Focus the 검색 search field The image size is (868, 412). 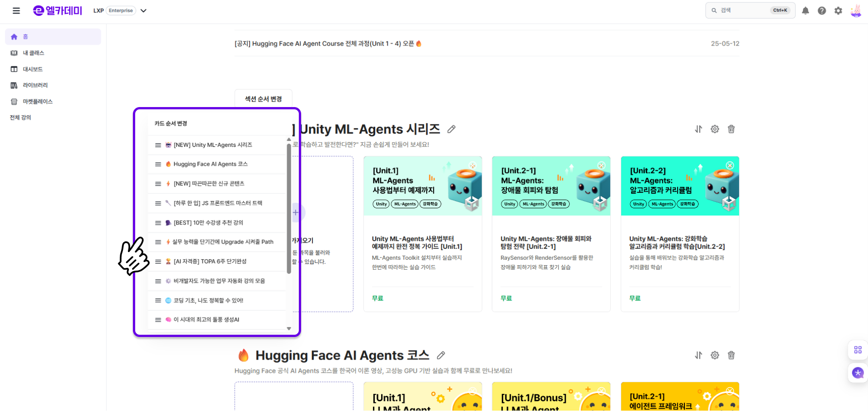[750, 10]
